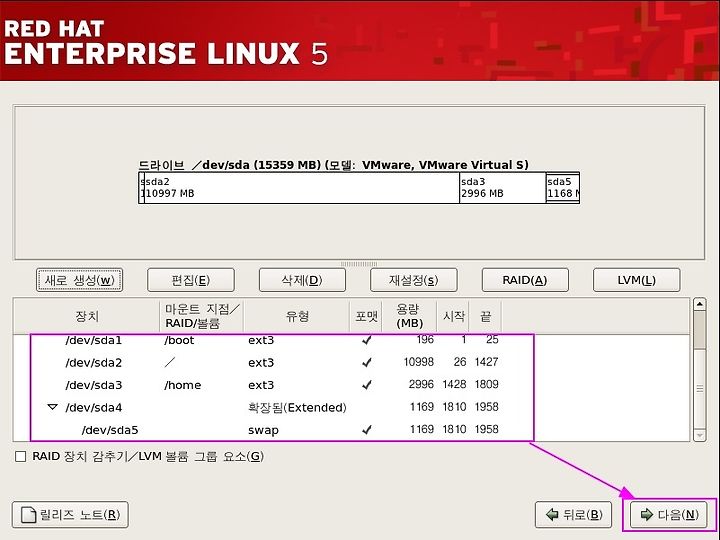
Task: Click the format checkmark for /dev/sda5
Action: coord(366,430)
